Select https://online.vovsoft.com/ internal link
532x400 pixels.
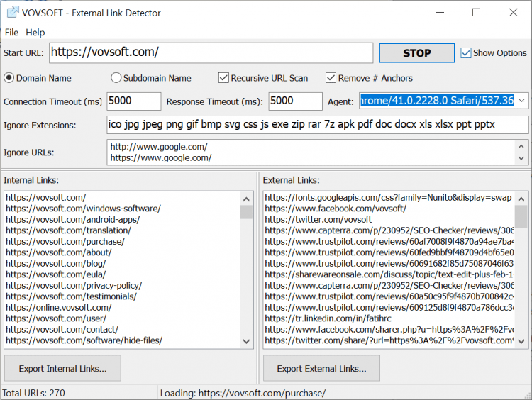click(59, 307)
